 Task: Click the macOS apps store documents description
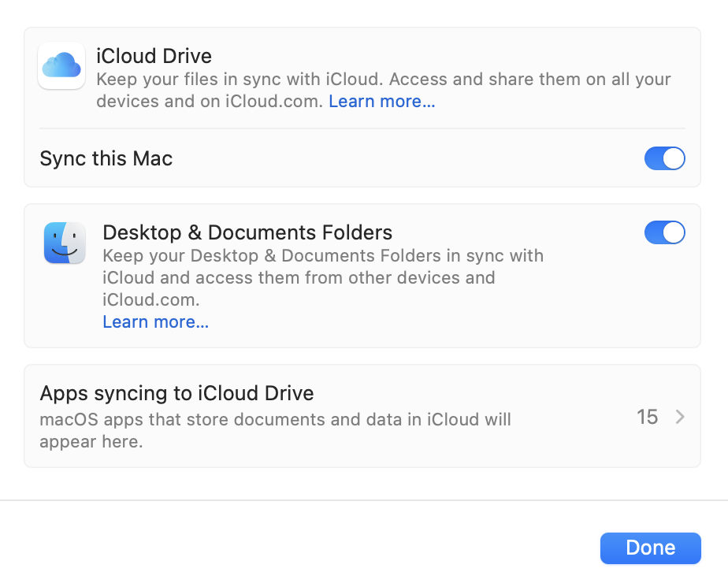275,420
